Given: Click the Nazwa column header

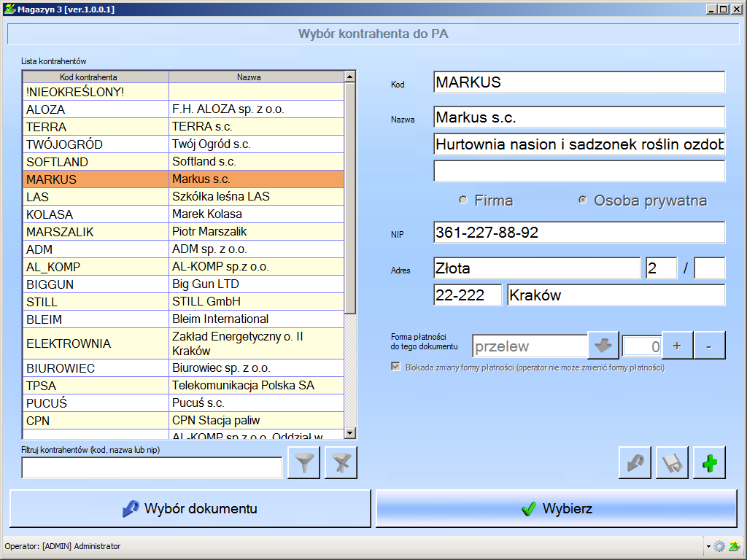Looking at the screenshot, I should coord(249,77).
